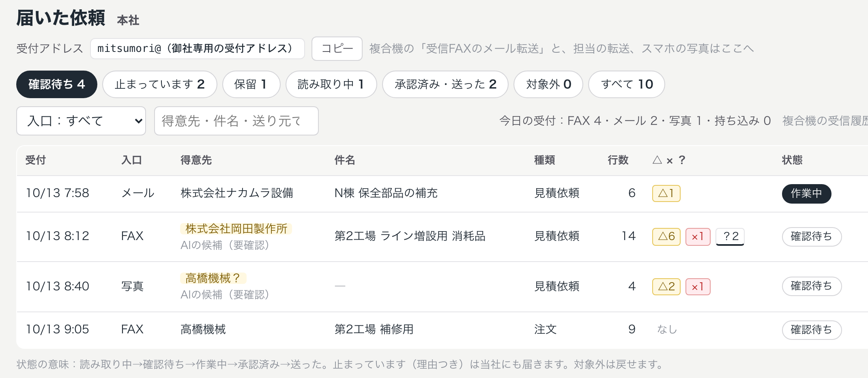Switch to the 止まっています 2 tab
Viewport: 868px width, 378px height.
[160, 84]
